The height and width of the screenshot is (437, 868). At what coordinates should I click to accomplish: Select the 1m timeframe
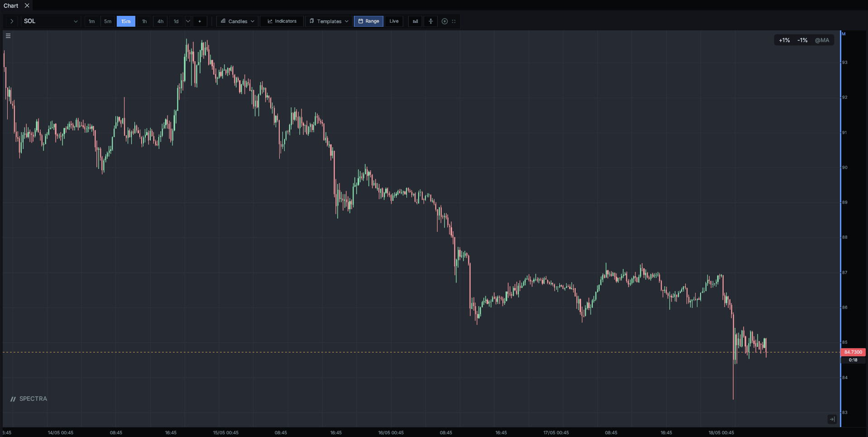point(92,21)
